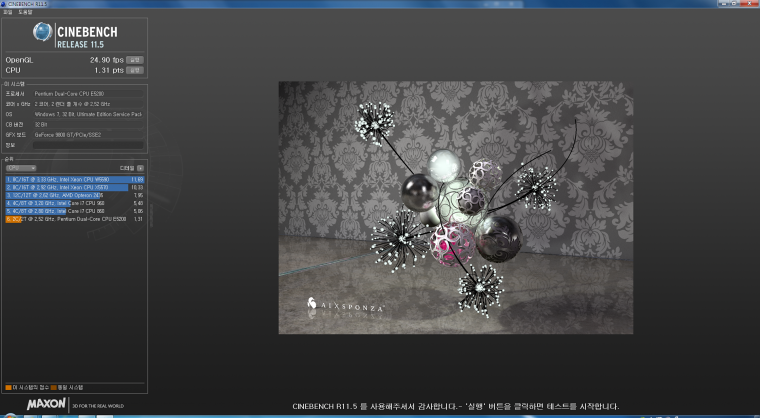The height and width of the screenshot is (418, 760).
Task: Click the CB version field 32 Bit
Action: point(88,125)
